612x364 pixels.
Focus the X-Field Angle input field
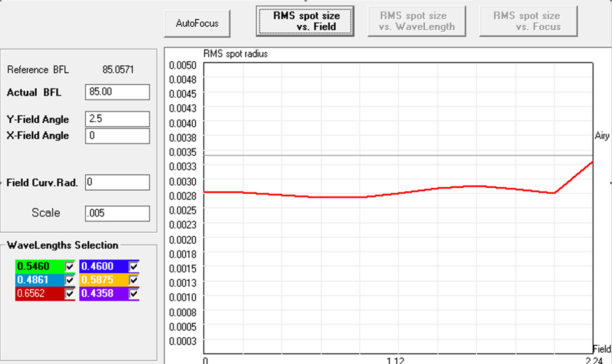(117, 136)
